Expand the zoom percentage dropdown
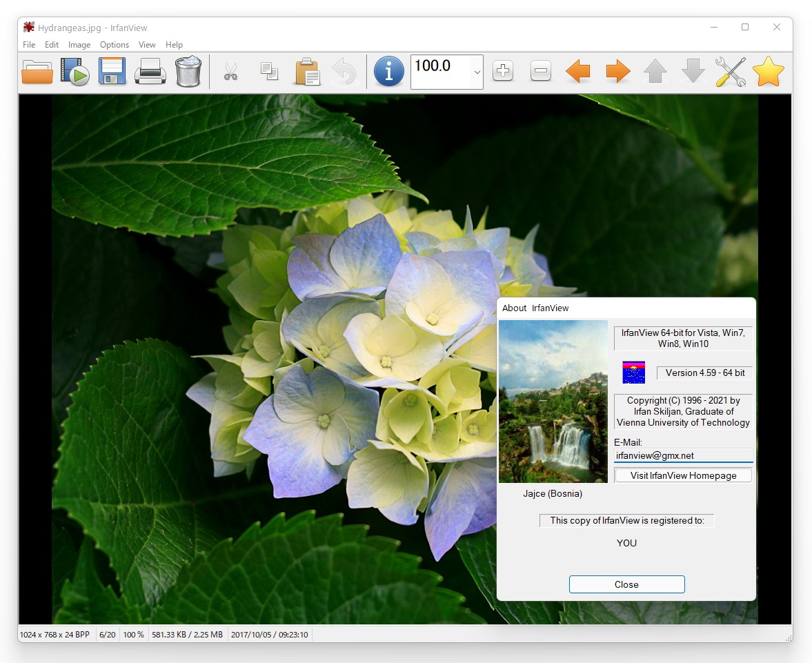Screen dimensions: 812x663 coord(476,72)
